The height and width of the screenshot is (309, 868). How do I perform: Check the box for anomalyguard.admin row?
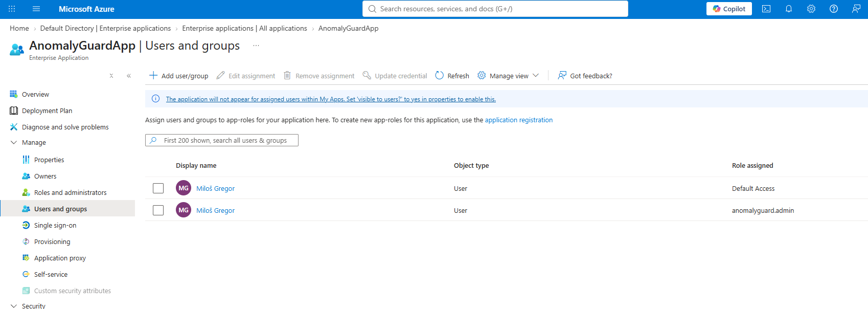(158, 210)
